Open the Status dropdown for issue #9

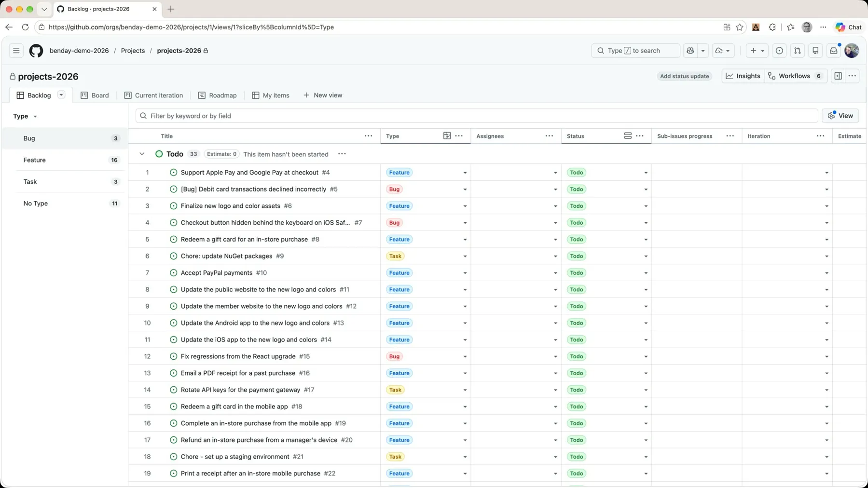click(646, 256)
